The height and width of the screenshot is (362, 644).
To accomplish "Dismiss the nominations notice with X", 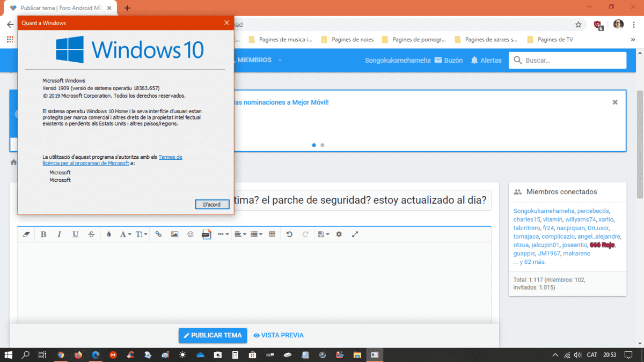I will [615, 102].
